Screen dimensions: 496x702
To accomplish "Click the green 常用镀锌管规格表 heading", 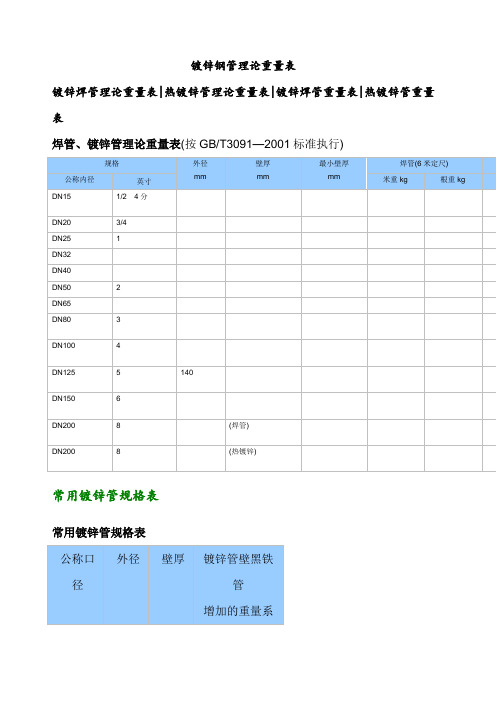I will pos(105,496).
